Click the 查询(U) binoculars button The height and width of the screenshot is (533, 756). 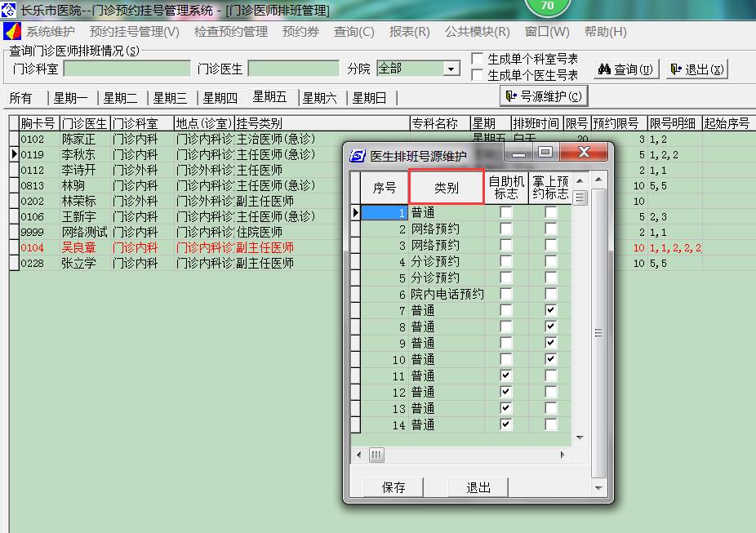pyautogui.click(x=626, y=69)
